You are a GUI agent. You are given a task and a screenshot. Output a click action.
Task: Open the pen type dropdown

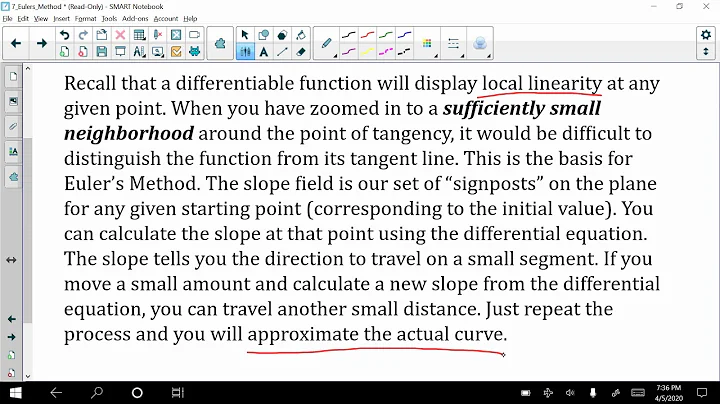[x=326, y=44]
